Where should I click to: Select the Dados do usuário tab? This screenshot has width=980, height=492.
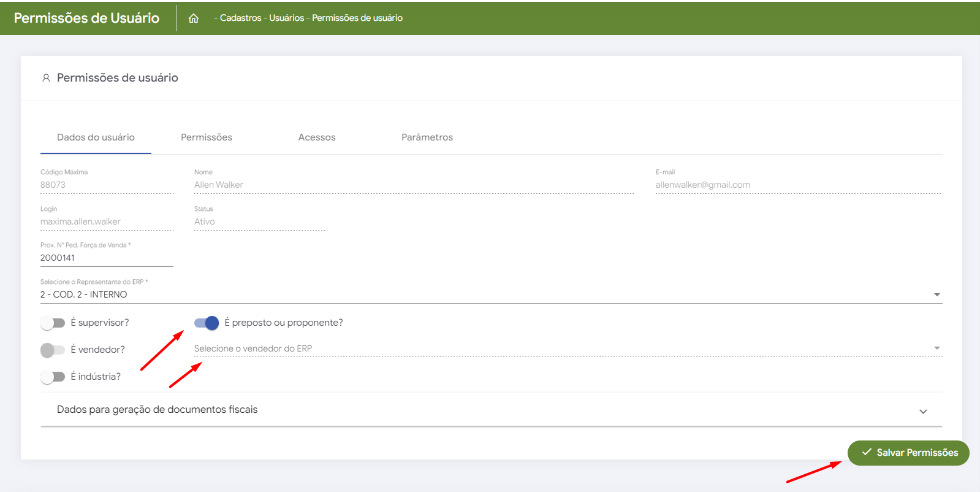(96, 137)
